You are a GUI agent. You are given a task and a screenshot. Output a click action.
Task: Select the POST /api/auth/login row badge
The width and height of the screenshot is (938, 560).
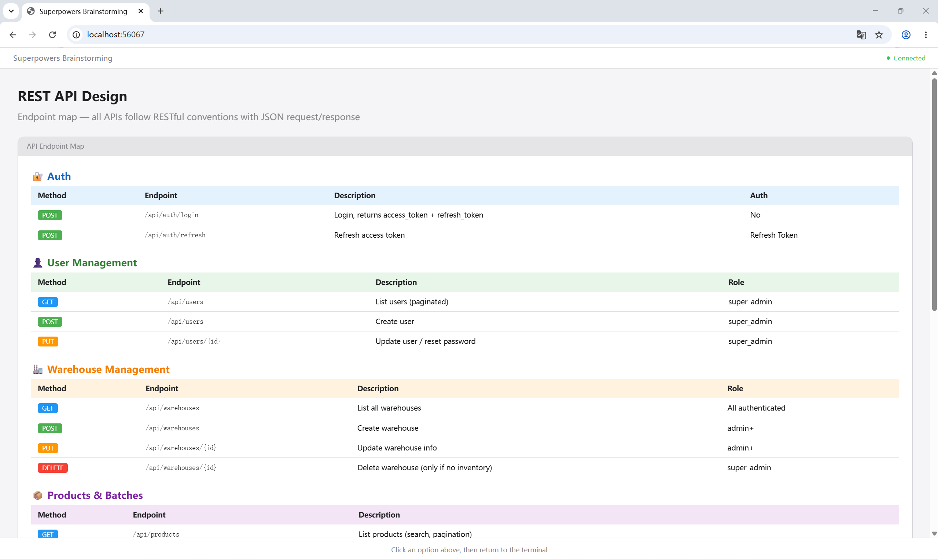tap(50, 215)
